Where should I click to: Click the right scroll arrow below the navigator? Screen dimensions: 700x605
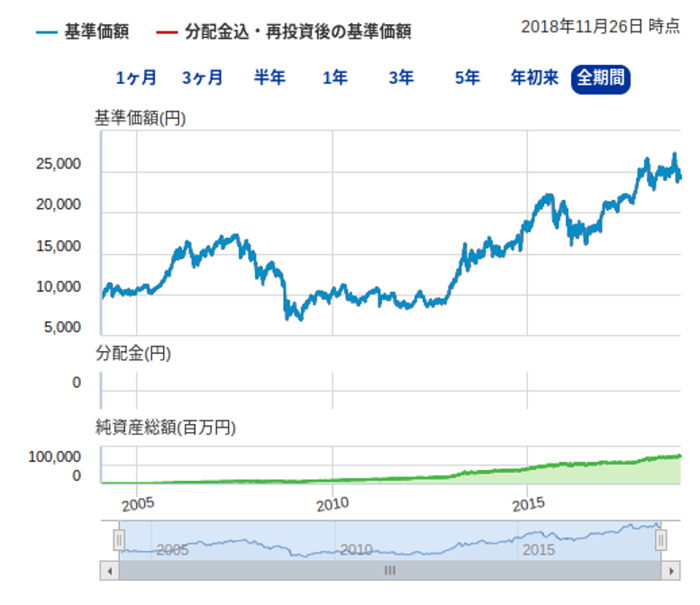click(669, 570)
